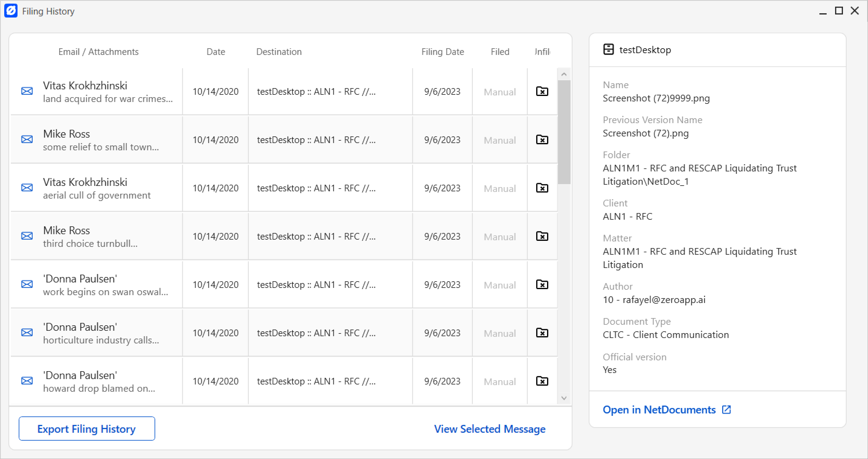Click the external link icon beside Open in NetDocuments
The height and width of the screenshot is (459, 868).
(x=726, y=410)
